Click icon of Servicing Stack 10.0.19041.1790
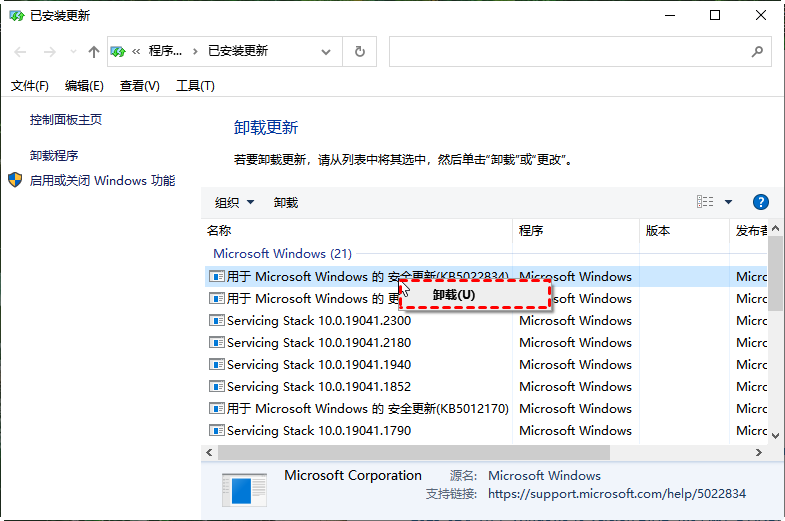The width and height of the screenshot is (785, 521). [x=217, y=430]
